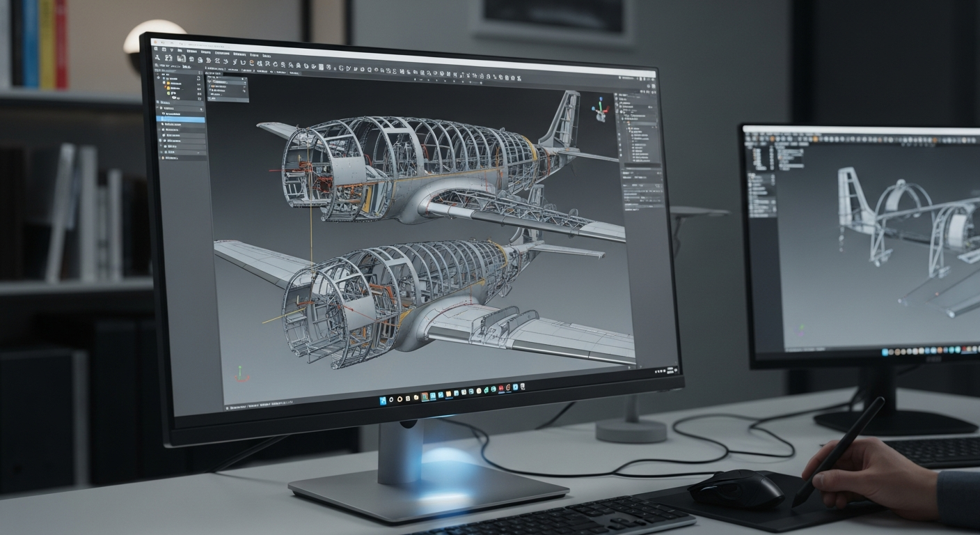980x535 pixels.
Task: Open the Windows Start button on the taskbar
Action: [382, 400]
